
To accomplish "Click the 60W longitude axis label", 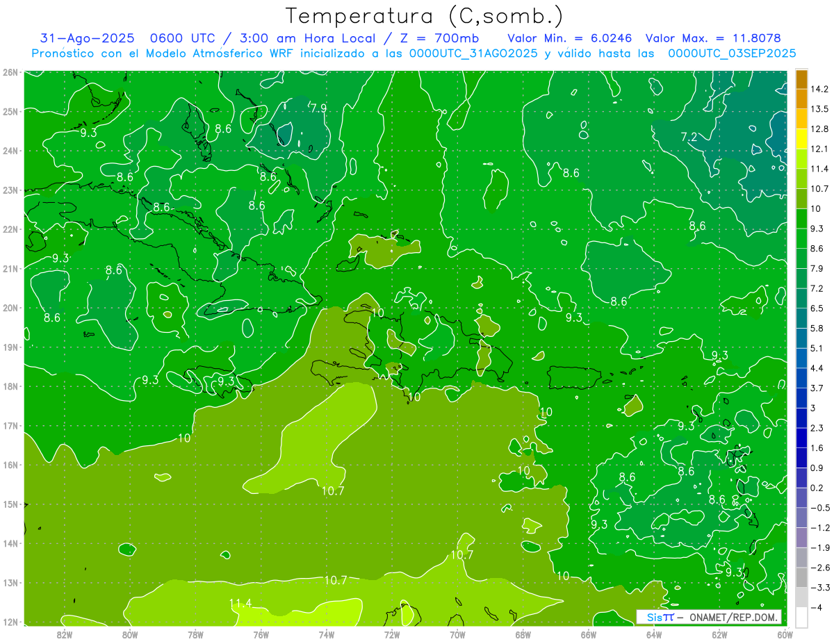I will 785,635.
